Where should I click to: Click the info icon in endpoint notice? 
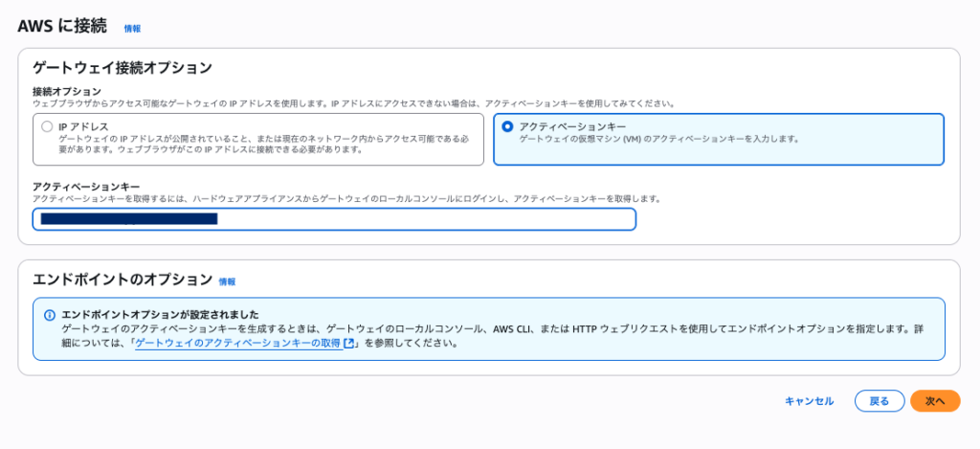50,315
